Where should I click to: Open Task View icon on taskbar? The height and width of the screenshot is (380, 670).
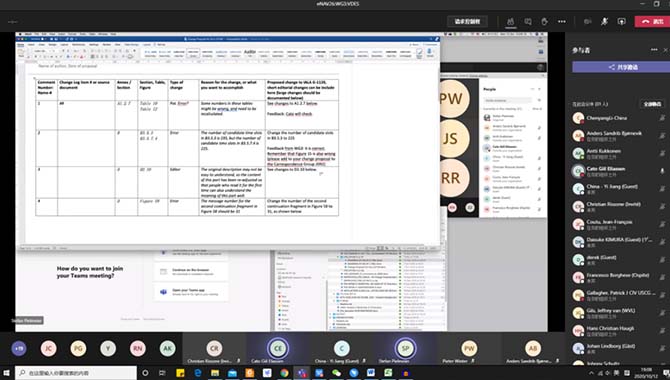pos(162,373)
